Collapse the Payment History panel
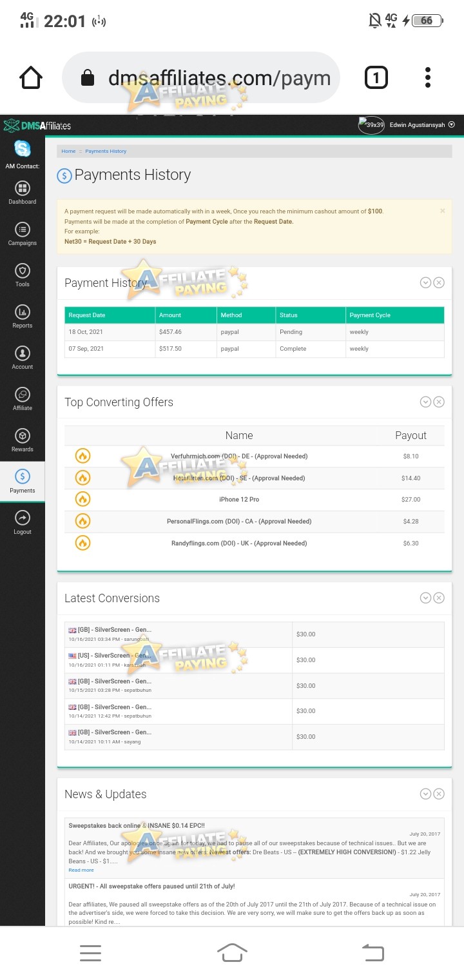Screen dimensions: 464x980 click(x=425, y=282)
